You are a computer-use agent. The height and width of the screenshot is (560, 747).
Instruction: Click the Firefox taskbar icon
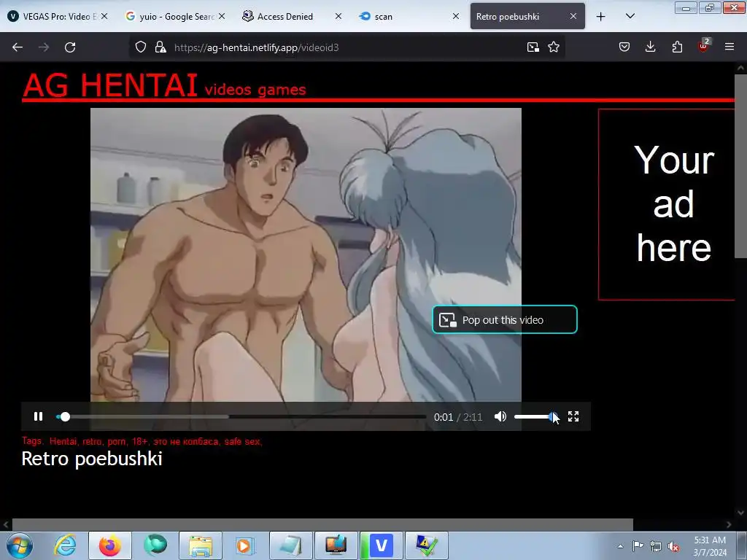(x=110, y=545)
